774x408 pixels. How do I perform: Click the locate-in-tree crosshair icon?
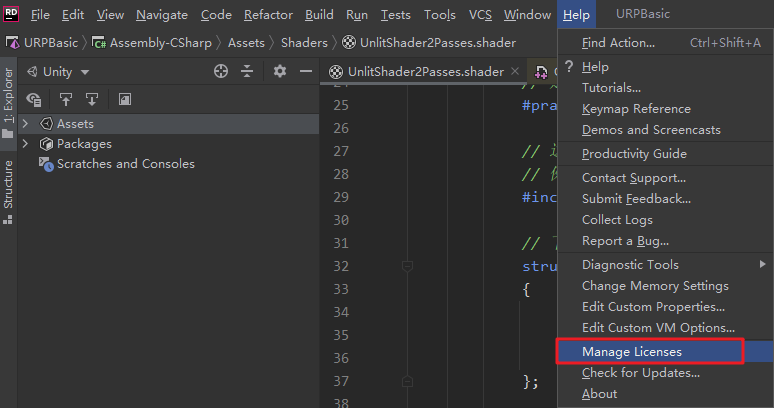pyautogui.click(x=221, y=72)
